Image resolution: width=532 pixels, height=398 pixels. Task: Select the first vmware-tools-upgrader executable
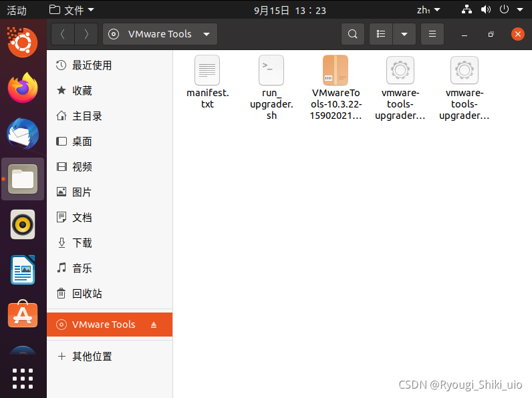(x=400, y=88)
